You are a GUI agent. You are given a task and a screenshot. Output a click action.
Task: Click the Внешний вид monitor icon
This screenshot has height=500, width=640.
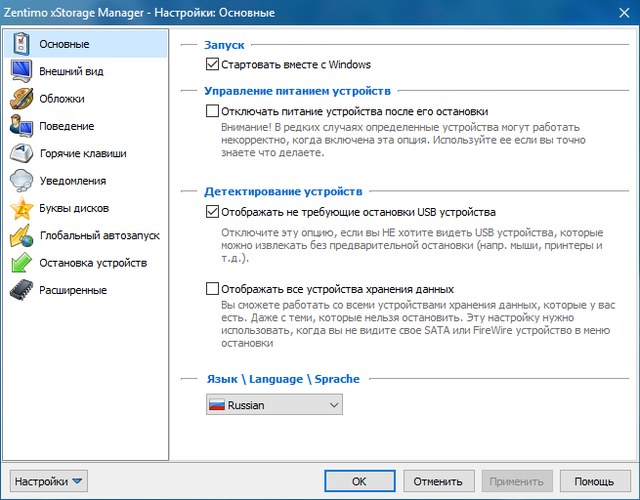click(x=21, y=72)
